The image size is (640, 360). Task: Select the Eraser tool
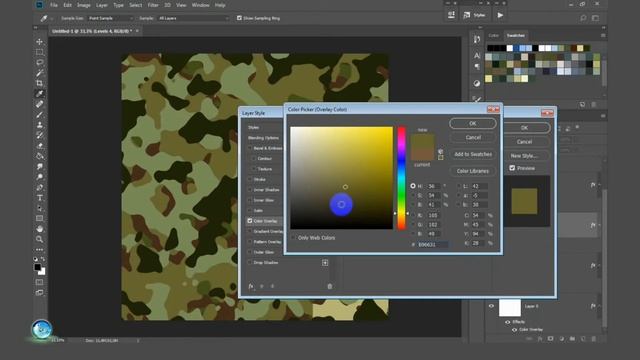[x=40, y=146]
